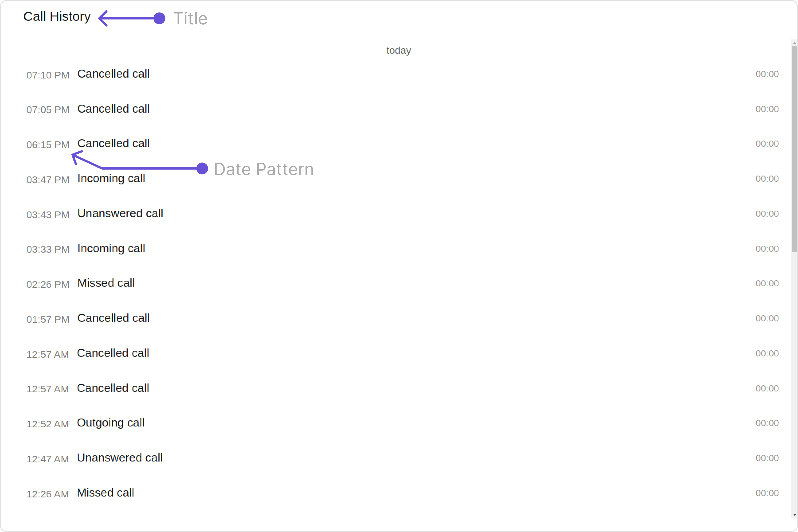Image resolution: width=798 pixels, height=532 pixels.
Task: Click the Title annotation label
Action: click(190, 18)
